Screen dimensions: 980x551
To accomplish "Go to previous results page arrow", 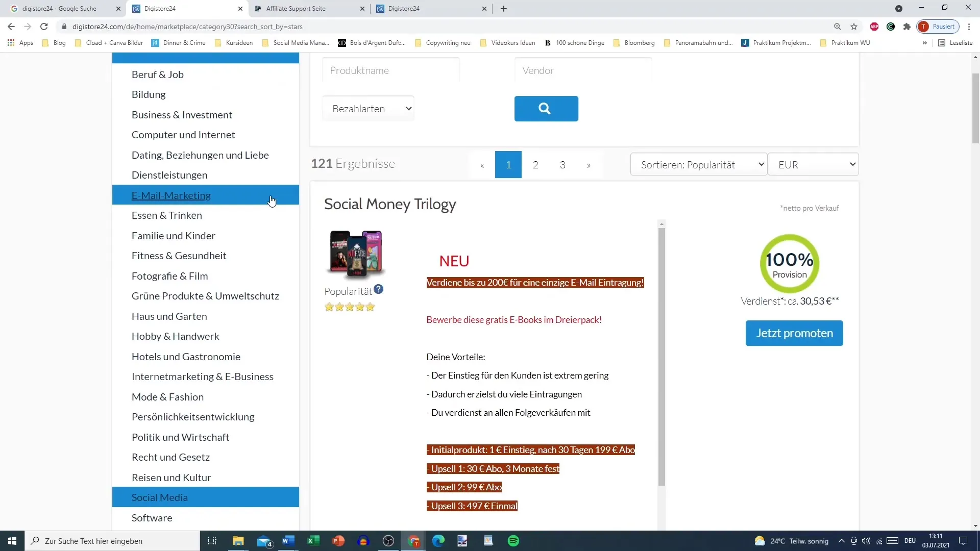I will pos(482,164).
